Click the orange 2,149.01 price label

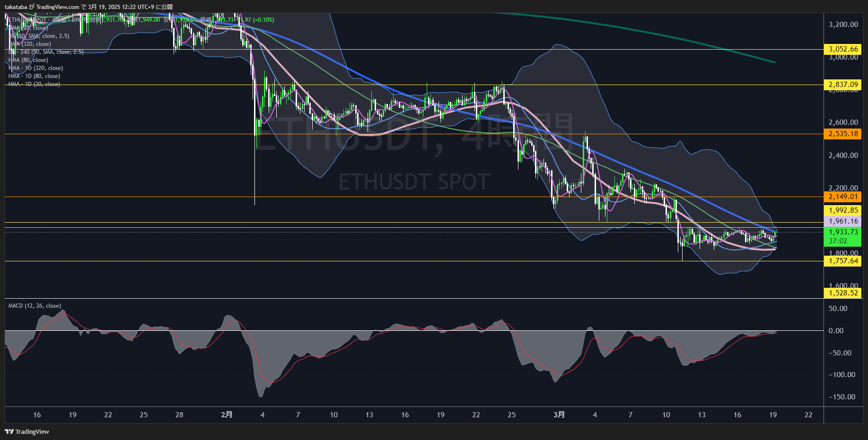click(x=843, y=197)
